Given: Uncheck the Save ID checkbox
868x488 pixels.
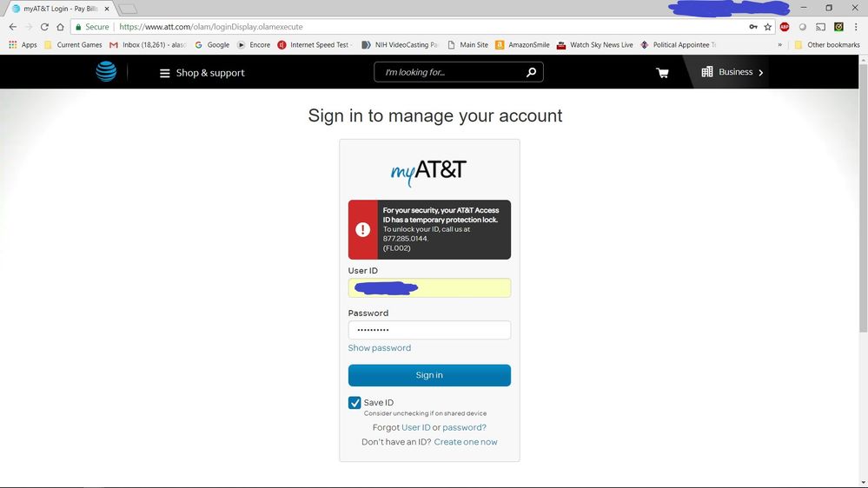Looking at the screenshot, I should click(354, 403).
